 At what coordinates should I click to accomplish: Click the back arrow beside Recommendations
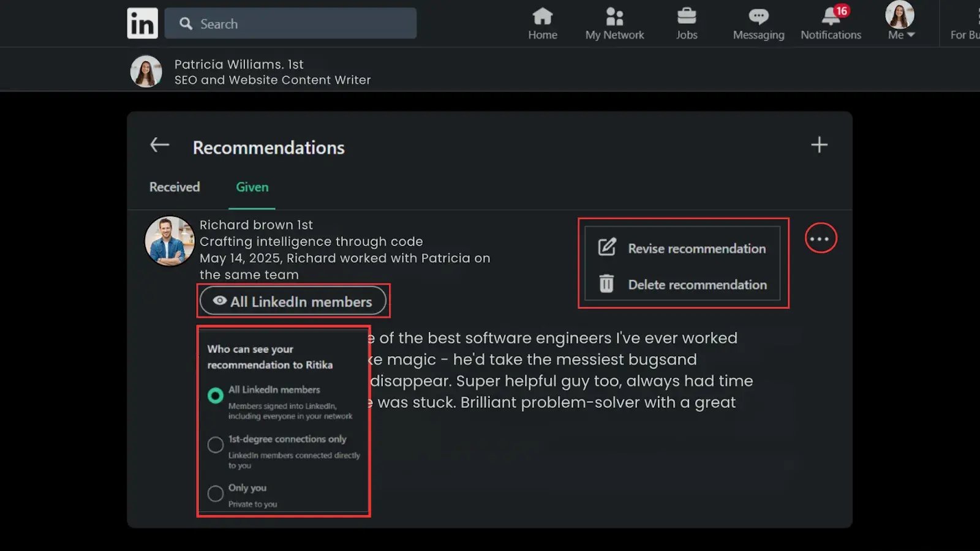[x=160, y=145]
